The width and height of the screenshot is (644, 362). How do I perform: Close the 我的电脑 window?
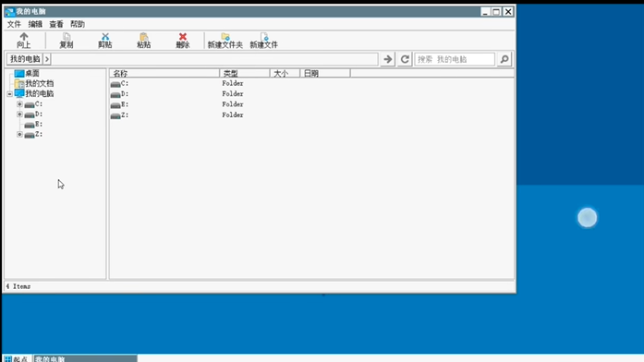[x=508, y=11]
